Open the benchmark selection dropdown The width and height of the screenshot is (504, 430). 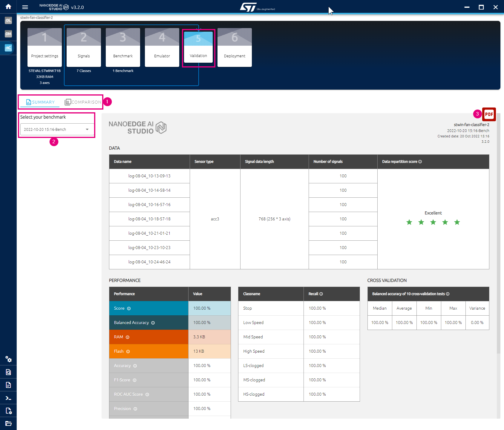57,129
